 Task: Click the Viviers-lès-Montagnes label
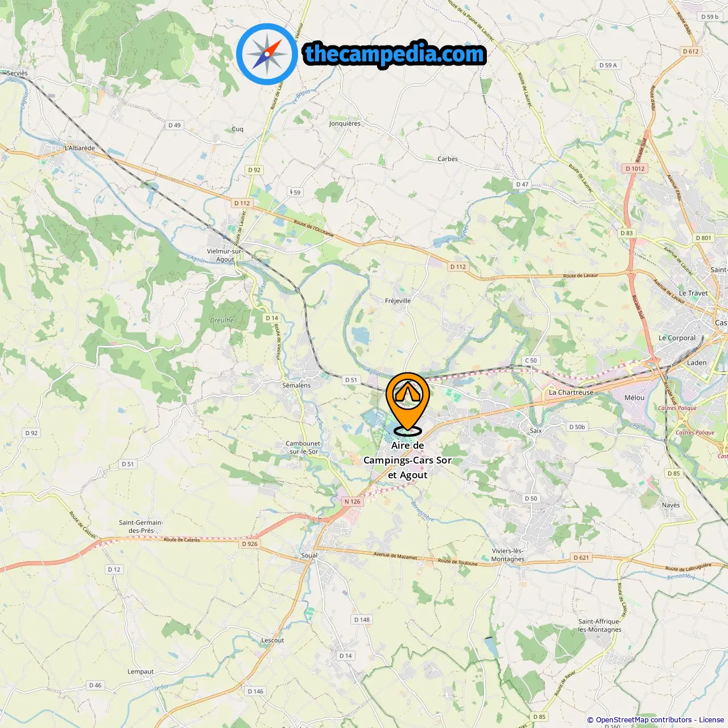click(x=508, y=555)
